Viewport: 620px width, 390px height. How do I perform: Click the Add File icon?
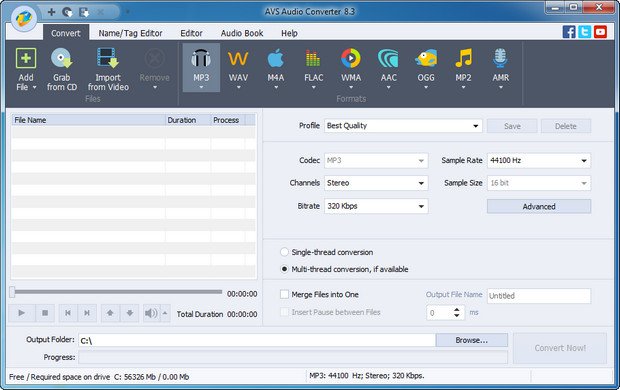point(26,58)
